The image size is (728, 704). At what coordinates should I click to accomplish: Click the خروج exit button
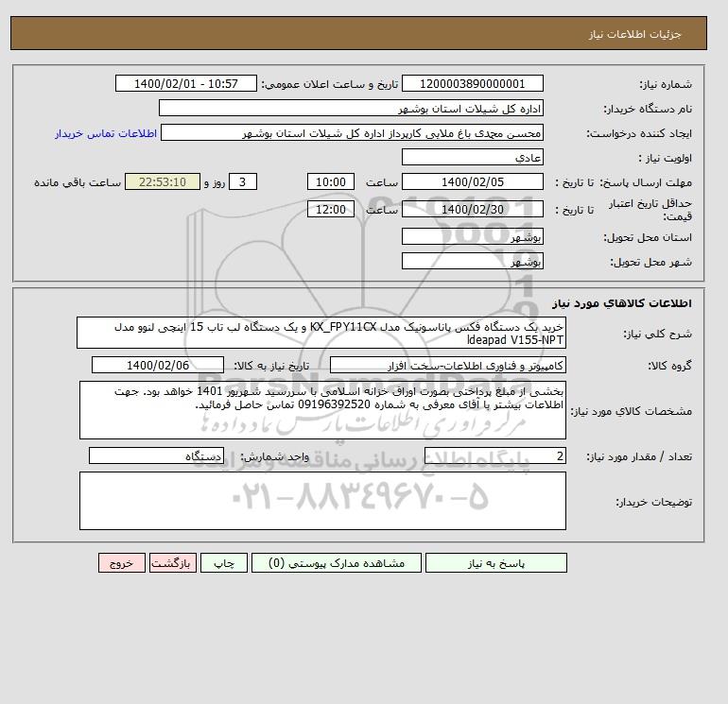click(122, 562)
